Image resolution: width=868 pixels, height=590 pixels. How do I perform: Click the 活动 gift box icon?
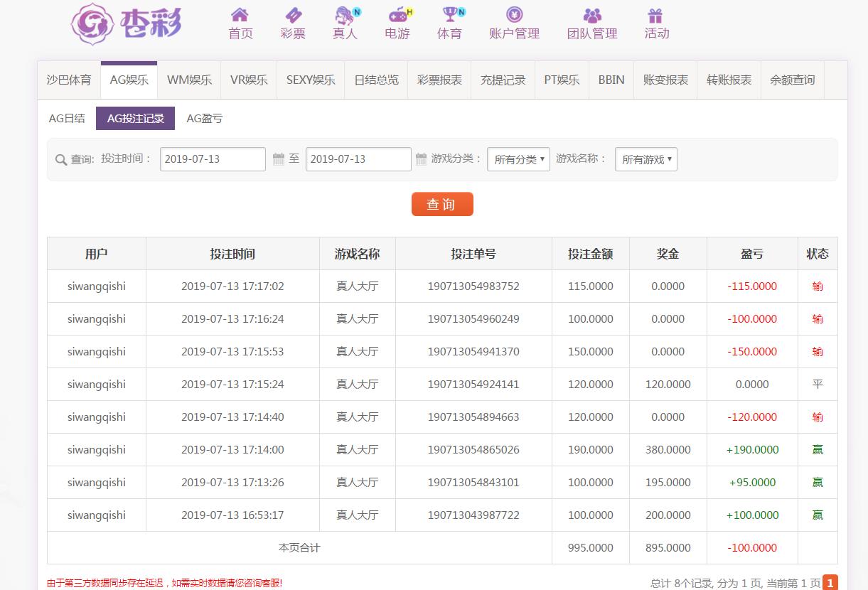click(x=656, y=15)
